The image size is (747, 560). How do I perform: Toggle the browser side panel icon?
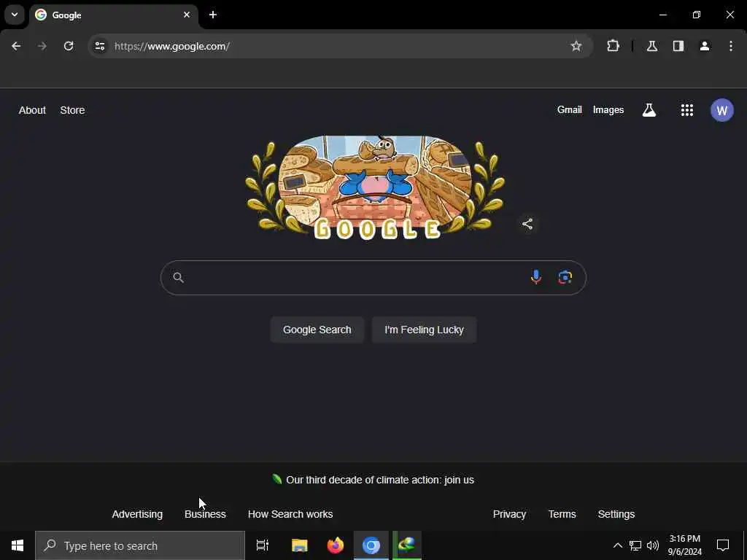(678, 46)
